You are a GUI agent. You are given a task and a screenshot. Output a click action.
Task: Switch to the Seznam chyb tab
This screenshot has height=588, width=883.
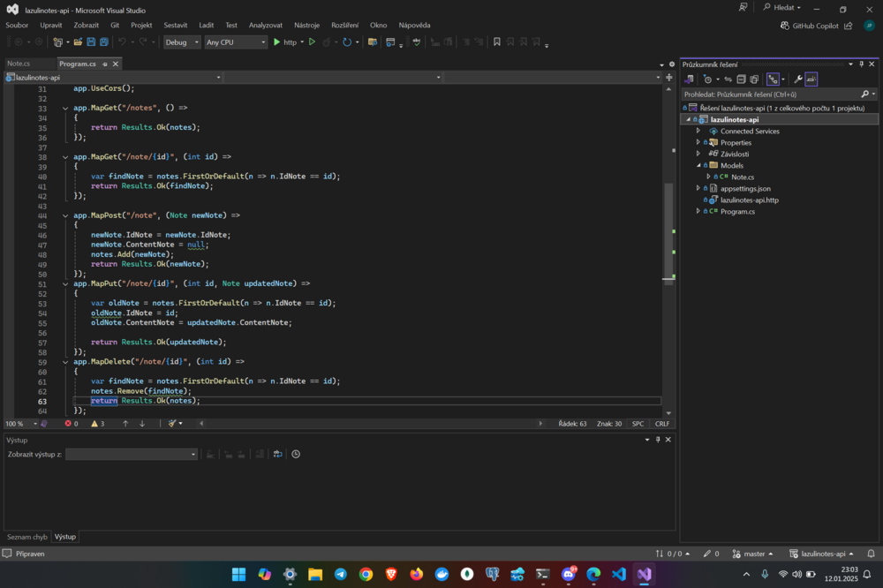tap(27, 537)
